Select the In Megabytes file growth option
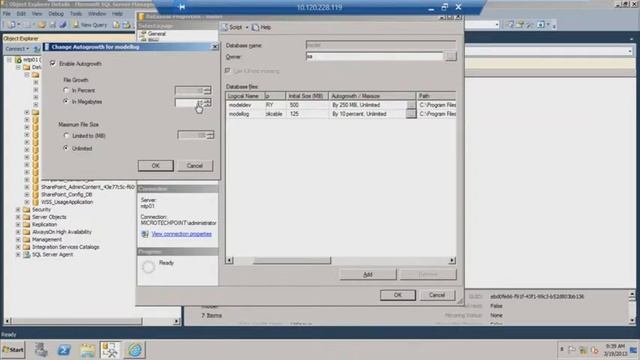 66,101
